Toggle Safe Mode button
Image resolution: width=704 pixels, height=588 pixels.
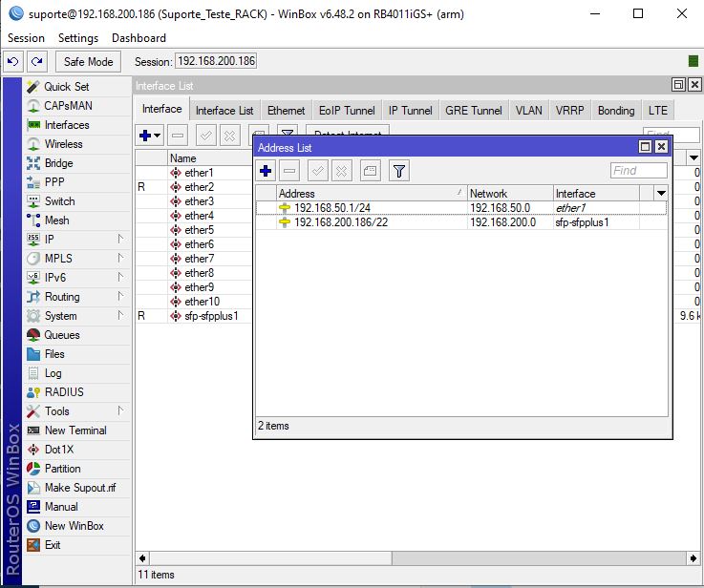pos(88,61)
